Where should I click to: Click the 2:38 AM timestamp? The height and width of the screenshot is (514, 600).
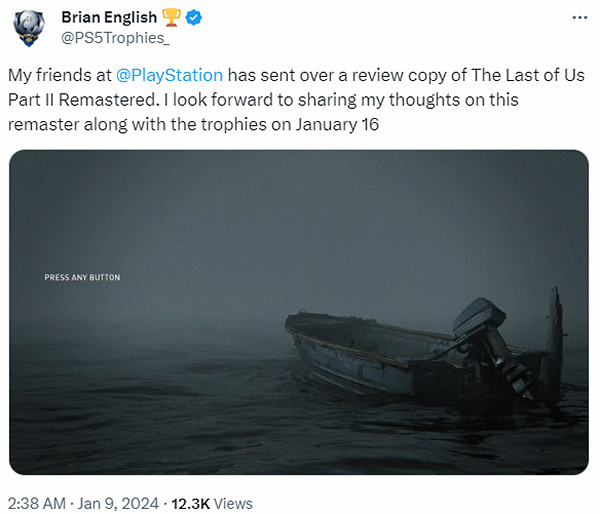36,503
